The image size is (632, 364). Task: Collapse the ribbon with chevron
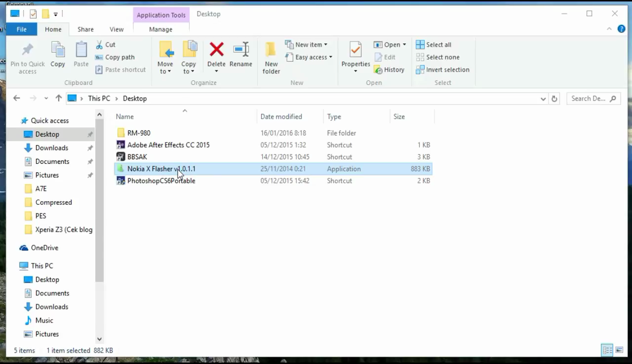pos(609,29)
